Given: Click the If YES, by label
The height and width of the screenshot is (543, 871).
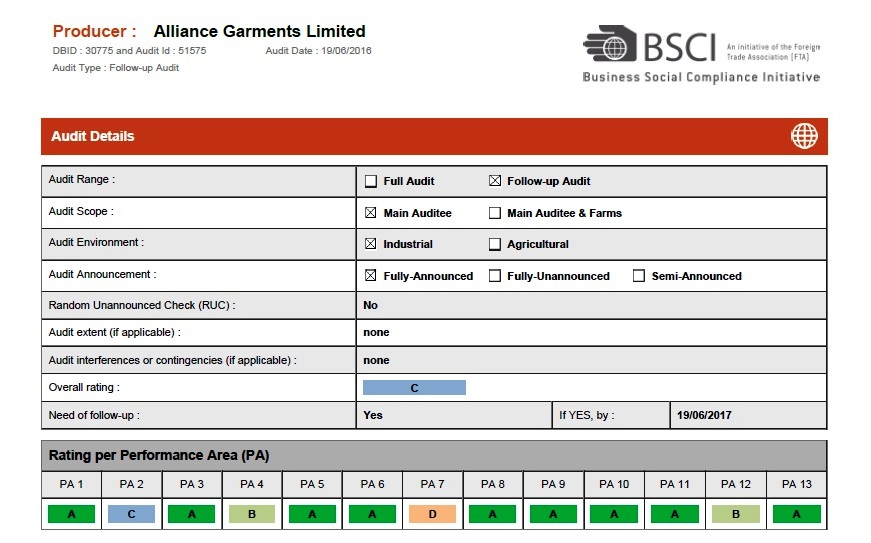Looking at the screenshot, I should 587,415.
